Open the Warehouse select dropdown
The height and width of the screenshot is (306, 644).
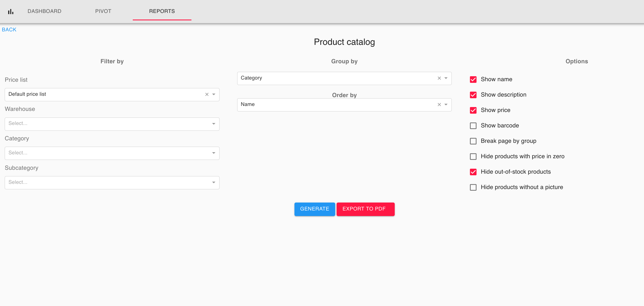[112, 124]
